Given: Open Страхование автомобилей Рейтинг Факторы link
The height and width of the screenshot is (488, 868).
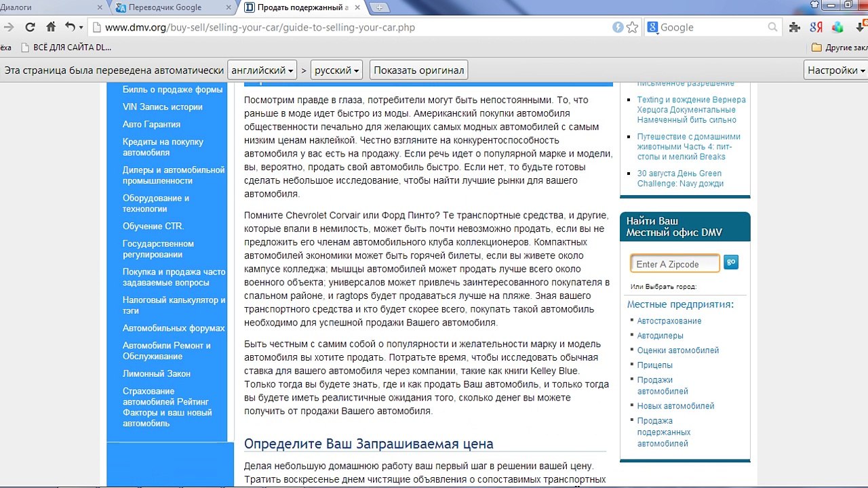Looking at the screenshot, I should click(167, 407).
